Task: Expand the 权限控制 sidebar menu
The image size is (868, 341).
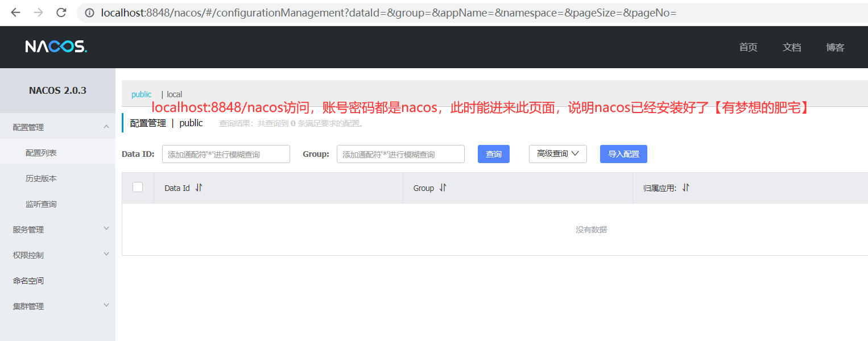Action: [x=57, y=255]
